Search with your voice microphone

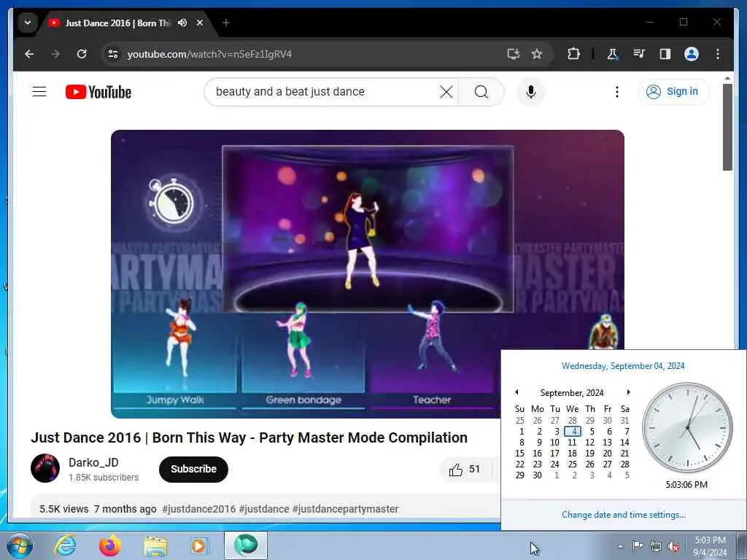click(x=531, y=91)
